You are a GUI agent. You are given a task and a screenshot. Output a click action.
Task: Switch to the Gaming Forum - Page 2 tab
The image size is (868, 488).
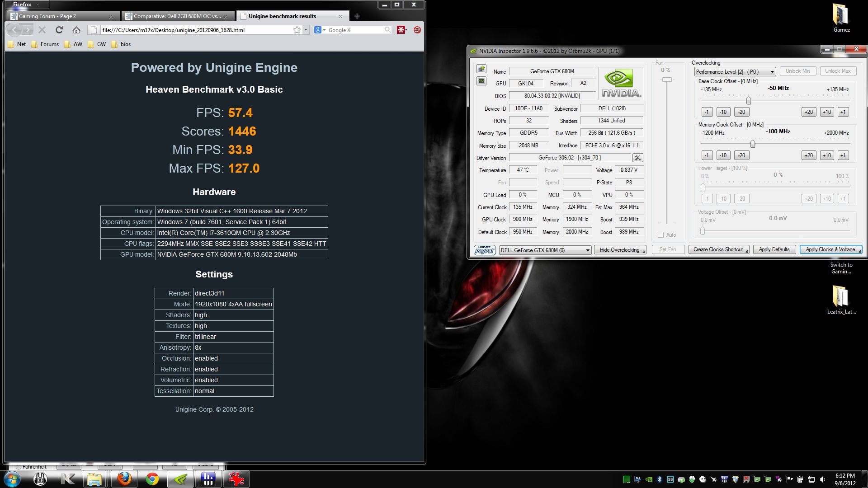click(x=62, y=16)
